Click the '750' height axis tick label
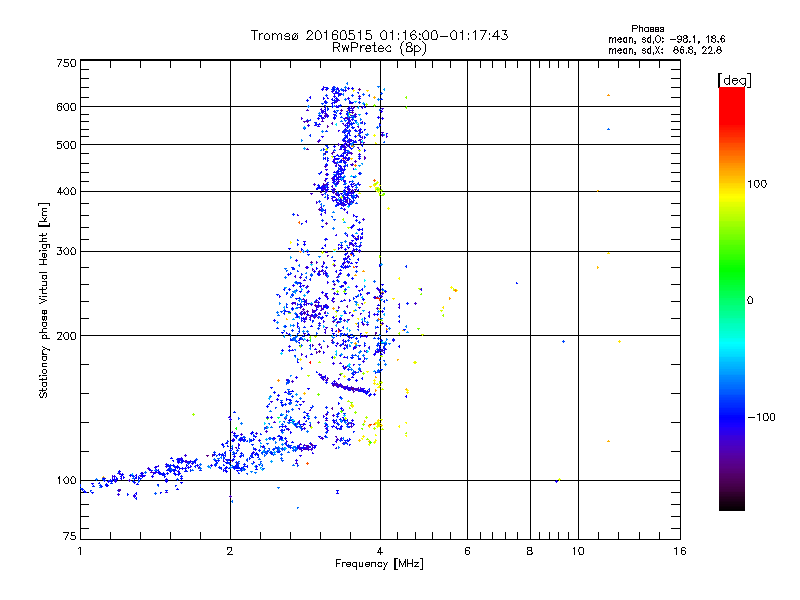 tap(66, 63)
